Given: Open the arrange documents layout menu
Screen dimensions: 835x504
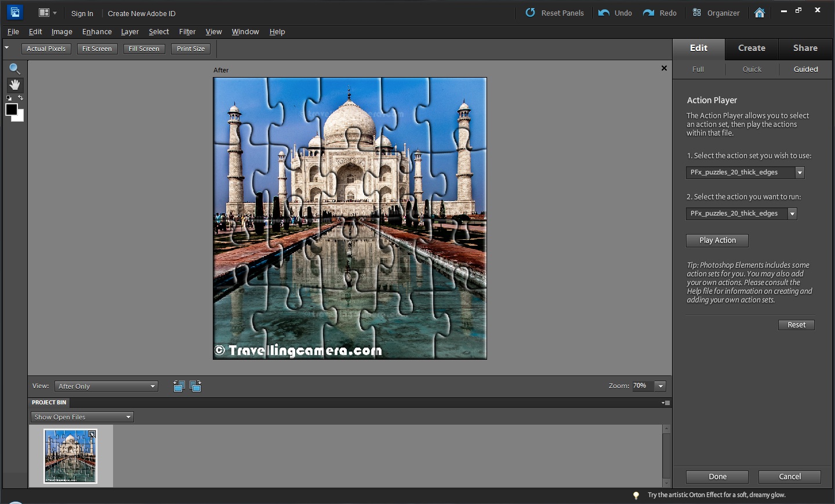Looking at the screenshot, I should tap(48, 13).
